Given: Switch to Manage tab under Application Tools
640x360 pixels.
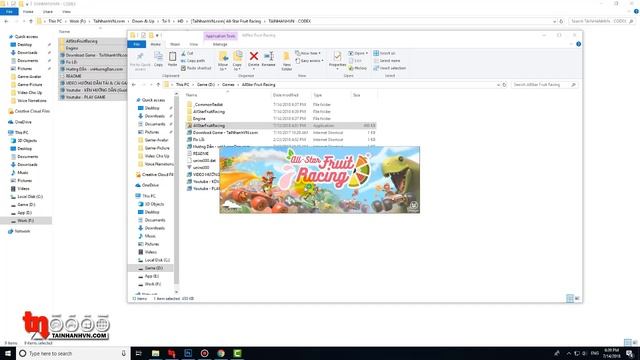Looking at the screenshot, I should [220, 44].
